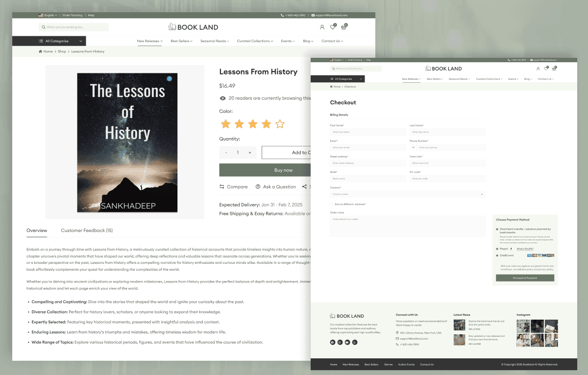Click the Buy now button
The width and height of the screenshot is (588, 375).
pos(265,170)
